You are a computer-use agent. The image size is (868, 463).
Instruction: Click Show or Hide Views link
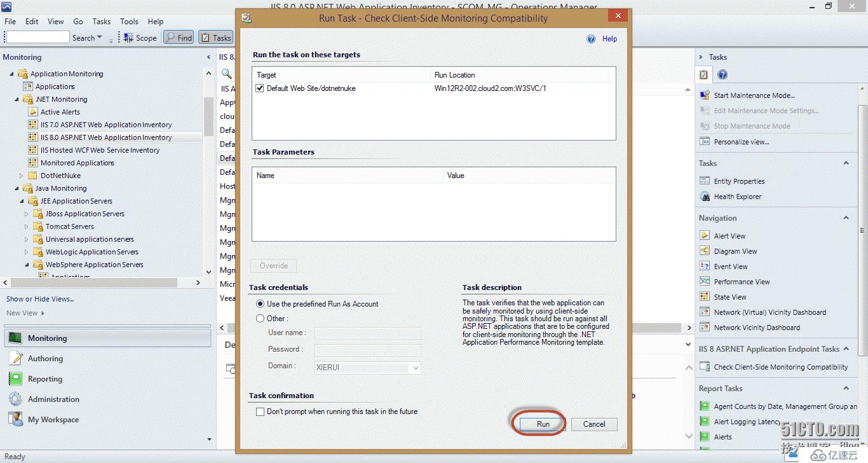(x=40, y=299)
